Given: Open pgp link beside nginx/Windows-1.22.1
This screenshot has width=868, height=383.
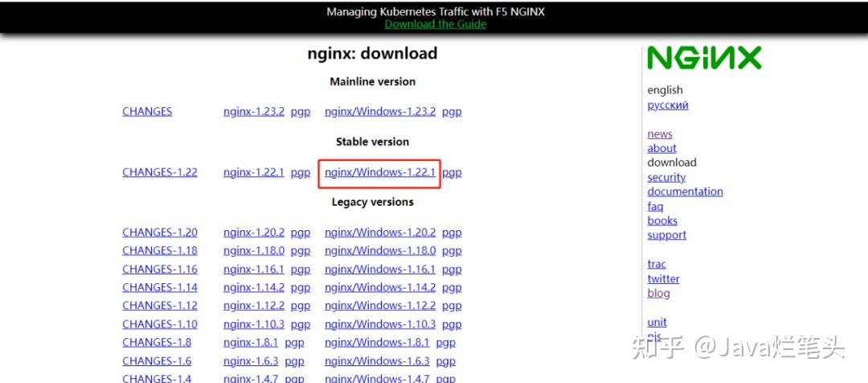Looking at the screenshot, I should tap(452, 173).
